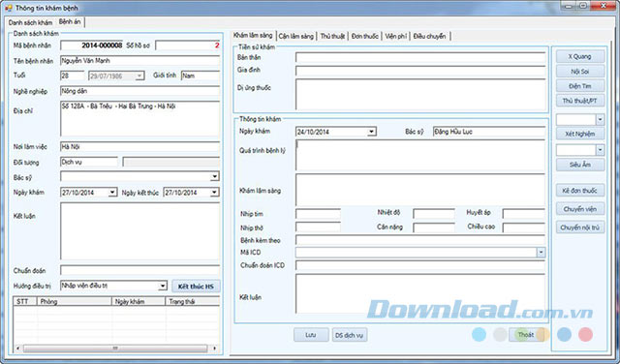Go to the Danh sách khám tab
Image resolution: width=620 pixels, height=364 pixels.
click(x=30, y=22)
